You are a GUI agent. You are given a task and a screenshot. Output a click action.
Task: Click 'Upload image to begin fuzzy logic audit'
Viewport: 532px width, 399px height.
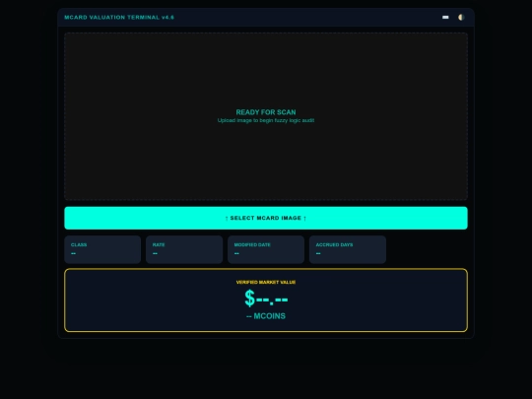point(266,120)
